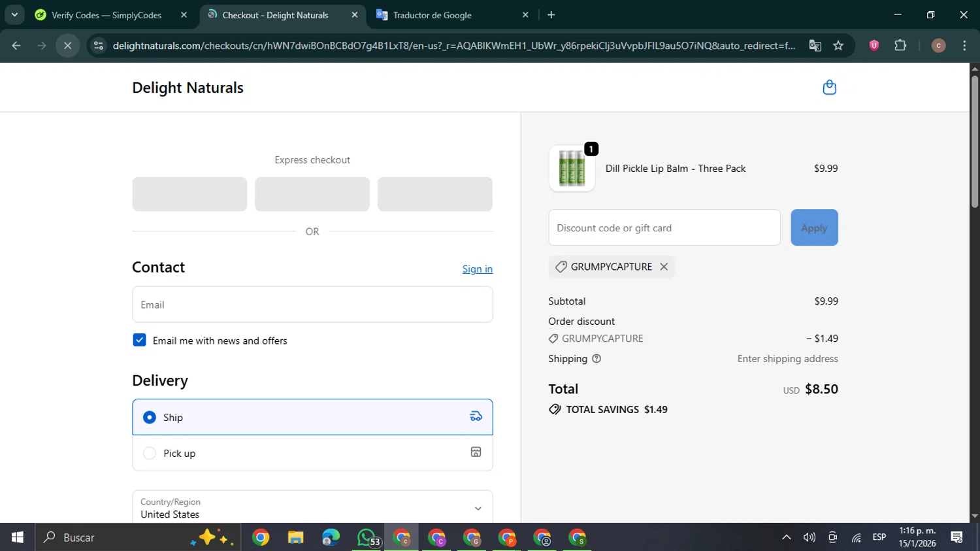The height and width of the screenshot is (551, 980).
Task: Show hidden system tray icons
Action: point(787,537)
